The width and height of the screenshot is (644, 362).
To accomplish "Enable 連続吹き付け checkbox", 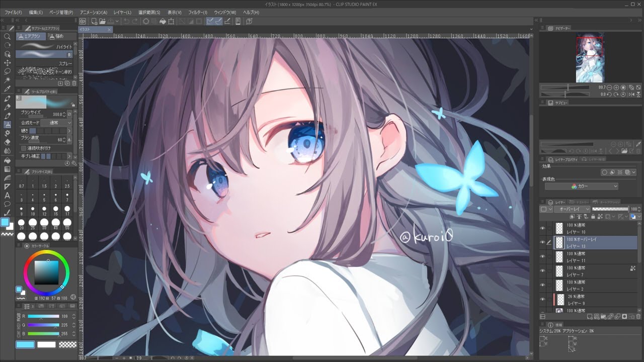I will point(23,148).
